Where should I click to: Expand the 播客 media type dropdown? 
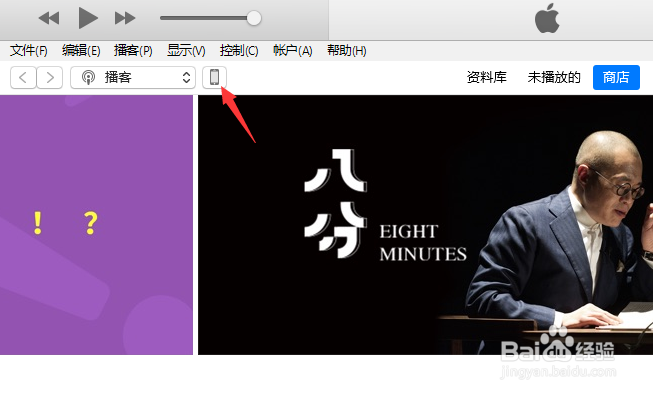(133, 78)
